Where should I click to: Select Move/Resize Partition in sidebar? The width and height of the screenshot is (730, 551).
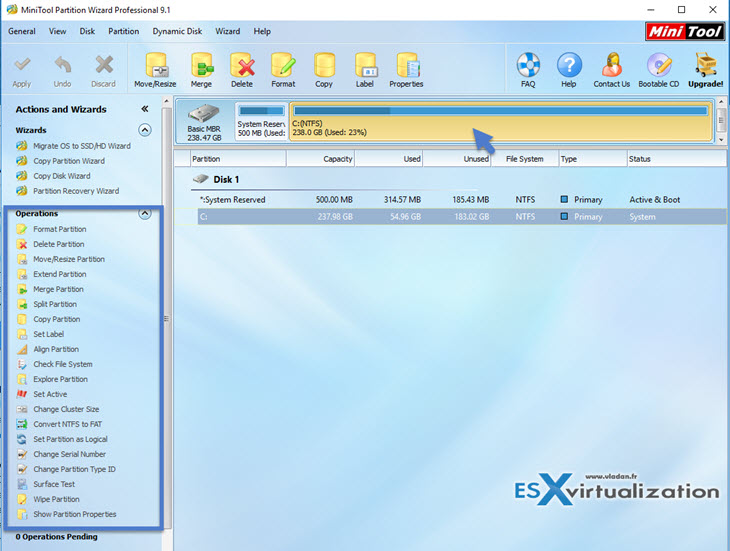61,259
